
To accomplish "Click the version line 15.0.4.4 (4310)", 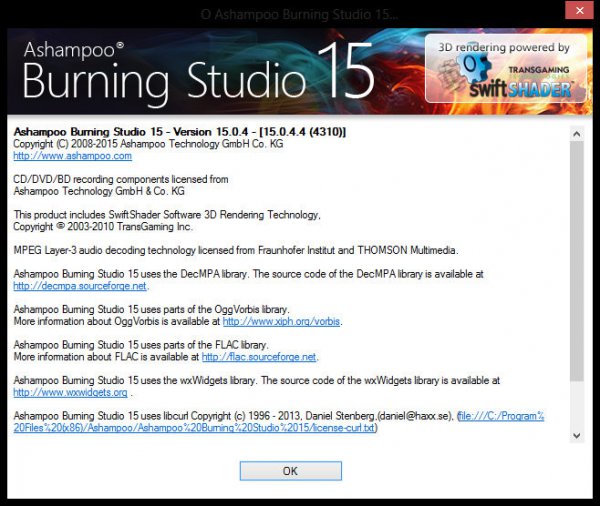I will click(x=179, y=132).
